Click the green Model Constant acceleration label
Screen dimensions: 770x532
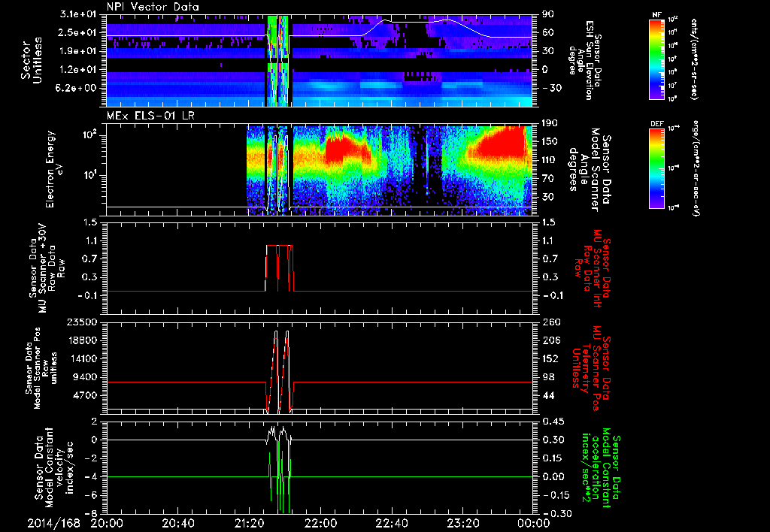tap(601, 468)
